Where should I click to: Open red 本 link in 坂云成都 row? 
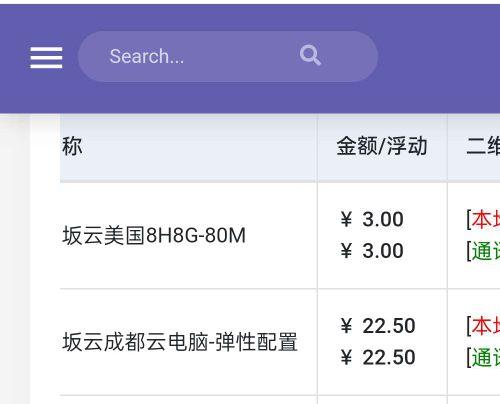tap(485, 326)
